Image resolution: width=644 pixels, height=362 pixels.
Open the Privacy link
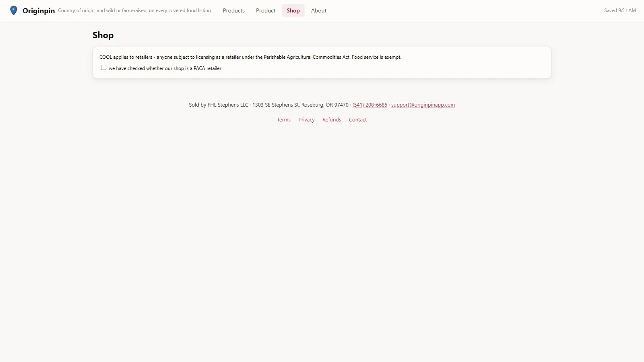[x=307, y=120]
